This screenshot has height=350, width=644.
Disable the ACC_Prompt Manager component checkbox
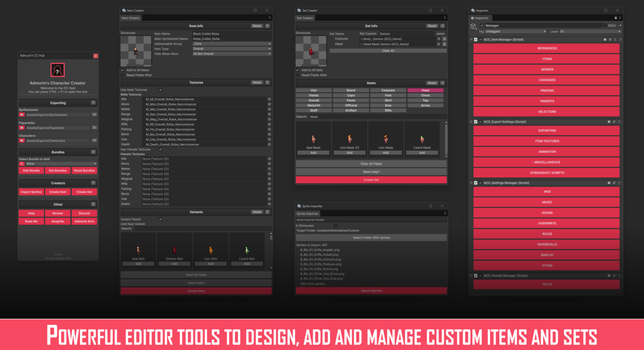tap(480, 275)
